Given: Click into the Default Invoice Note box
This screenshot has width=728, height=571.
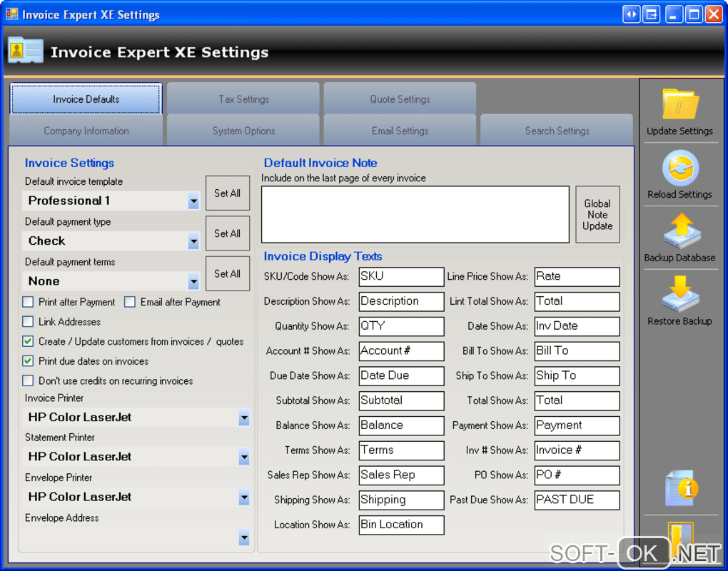Looking at the screenshot, I should click(415, 214).
